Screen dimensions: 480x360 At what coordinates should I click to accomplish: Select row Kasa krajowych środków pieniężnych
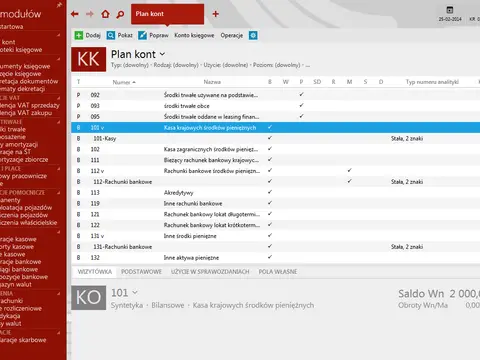pyautogui.click(x=276, y=128)
